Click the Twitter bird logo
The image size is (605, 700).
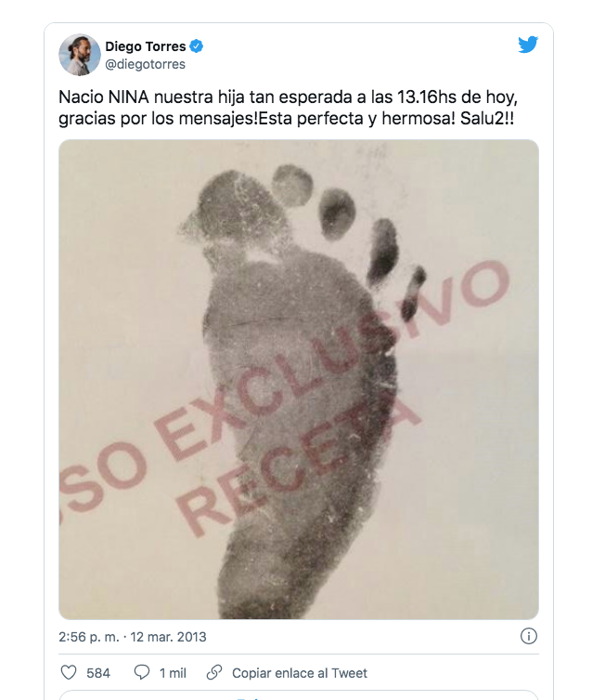(528, 45)
